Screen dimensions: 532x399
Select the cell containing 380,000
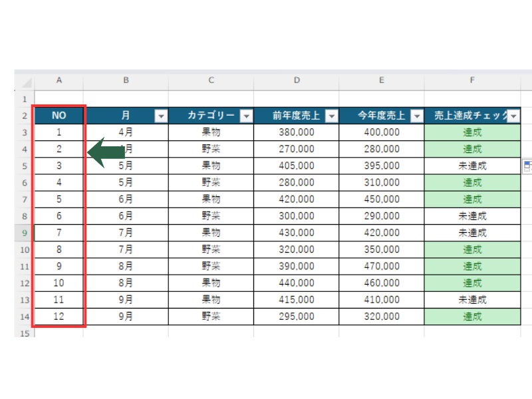[296, 132]
